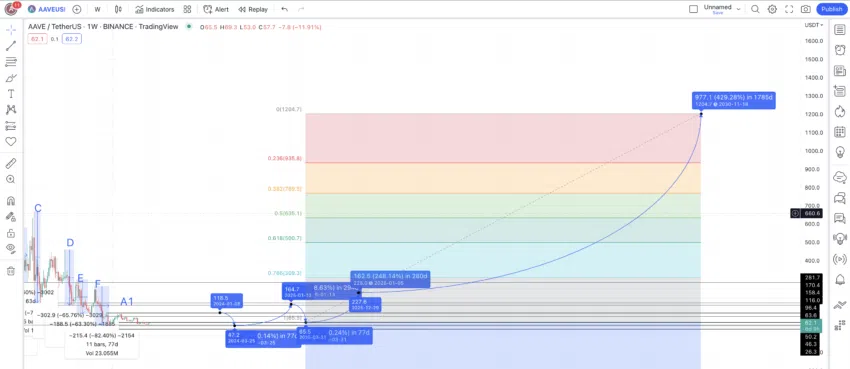The height and width of the screenshot is (369, 850).
Task: Activate the zoom in tool
Action: pos(11,179)
